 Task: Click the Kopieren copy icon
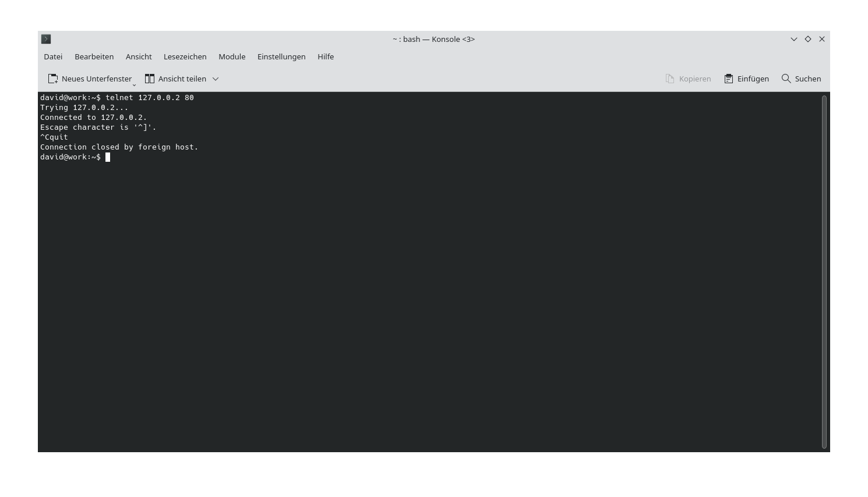[669, 79]
